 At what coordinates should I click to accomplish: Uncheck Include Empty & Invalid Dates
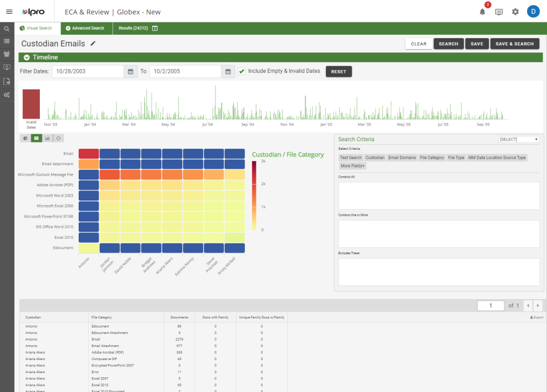point(242,72)
